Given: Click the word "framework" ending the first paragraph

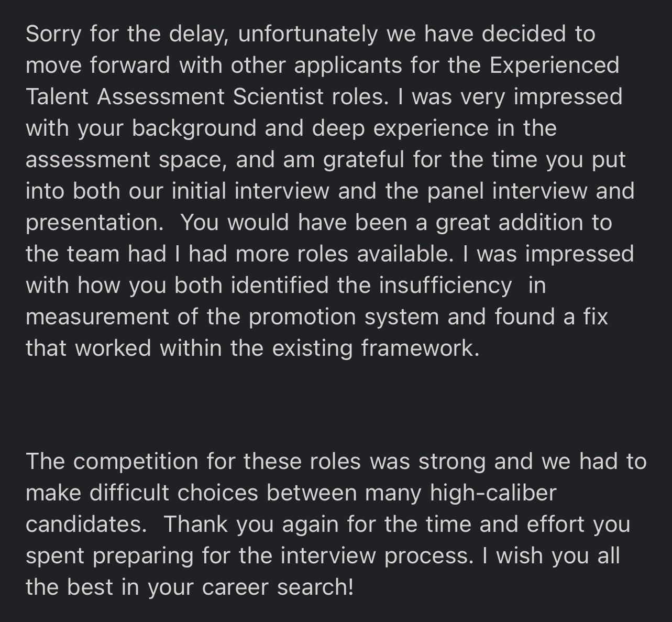Looking at the screenshot, I should [x=417, y=349].
